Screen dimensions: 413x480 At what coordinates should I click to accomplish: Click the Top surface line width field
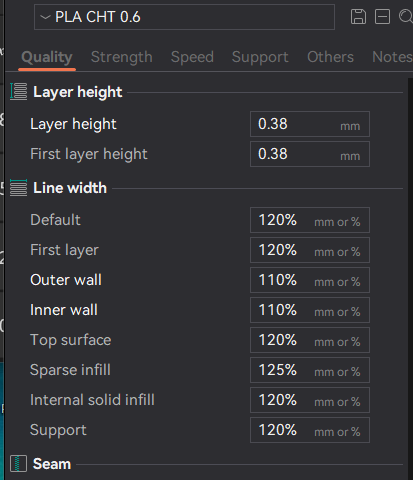pos(310,340)
